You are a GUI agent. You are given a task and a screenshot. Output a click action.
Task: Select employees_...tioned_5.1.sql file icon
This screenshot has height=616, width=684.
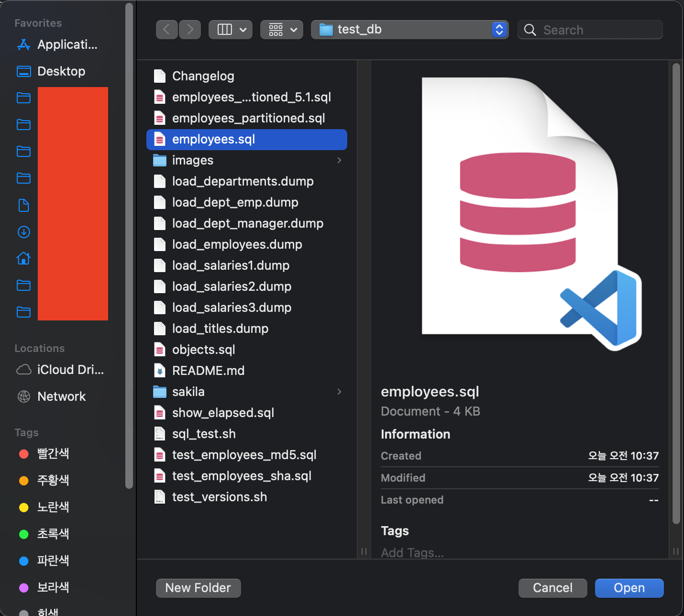160,97
